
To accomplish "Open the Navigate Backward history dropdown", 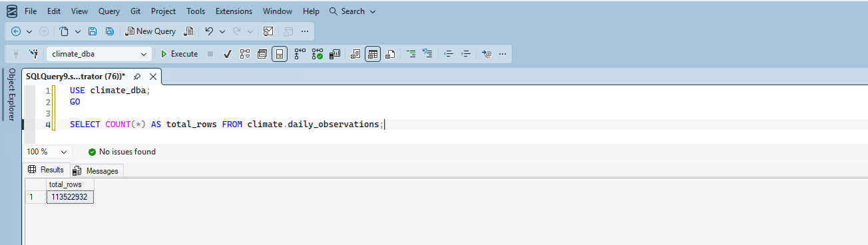I will 29,31.
